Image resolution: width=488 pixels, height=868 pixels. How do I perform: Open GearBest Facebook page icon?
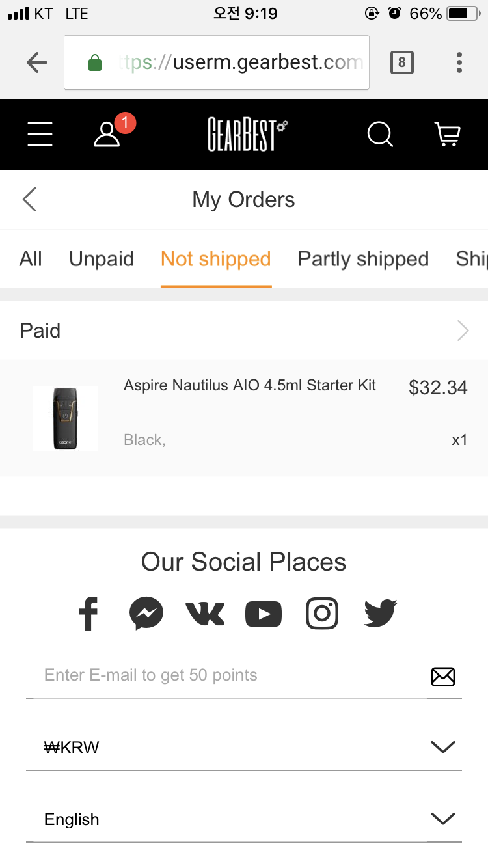pos(88,613)
